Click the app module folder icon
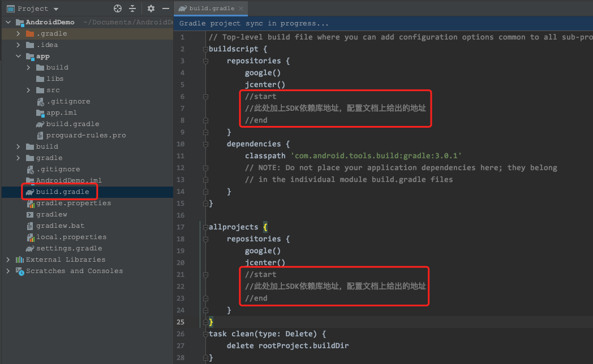This screenshot has height=364, width=593. click(30, 57)
